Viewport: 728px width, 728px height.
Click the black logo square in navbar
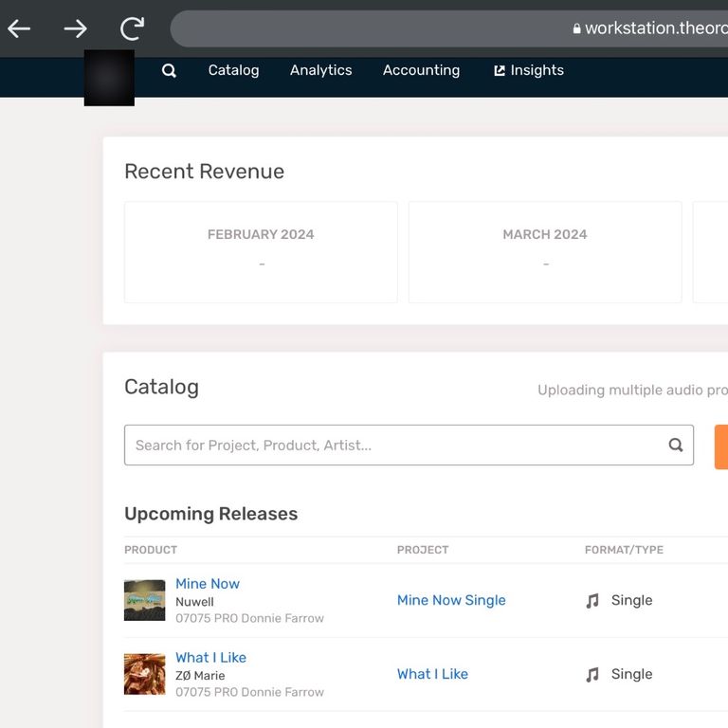[x=109, y=78]
